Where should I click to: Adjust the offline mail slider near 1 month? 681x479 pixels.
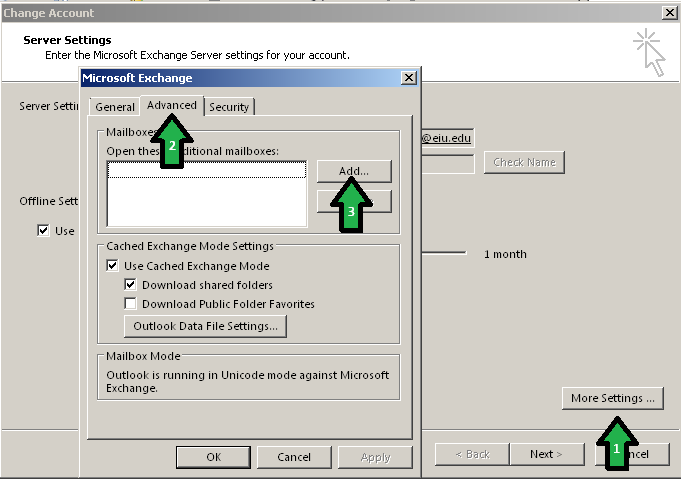click(445, 254)
